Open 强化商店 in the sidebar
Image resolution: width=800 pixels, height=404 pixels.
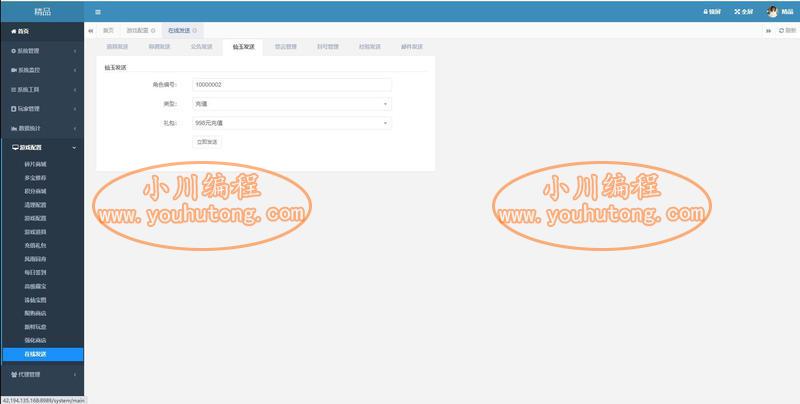point(35,340)
